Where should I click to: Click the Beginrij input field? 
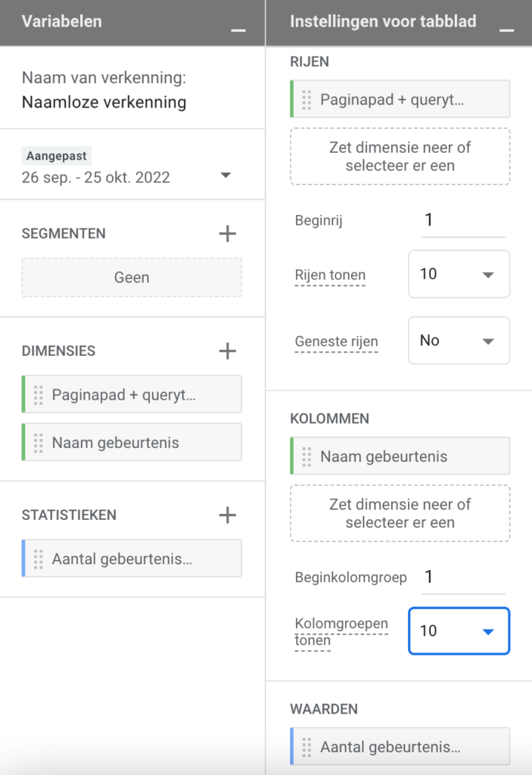[462, 221]
